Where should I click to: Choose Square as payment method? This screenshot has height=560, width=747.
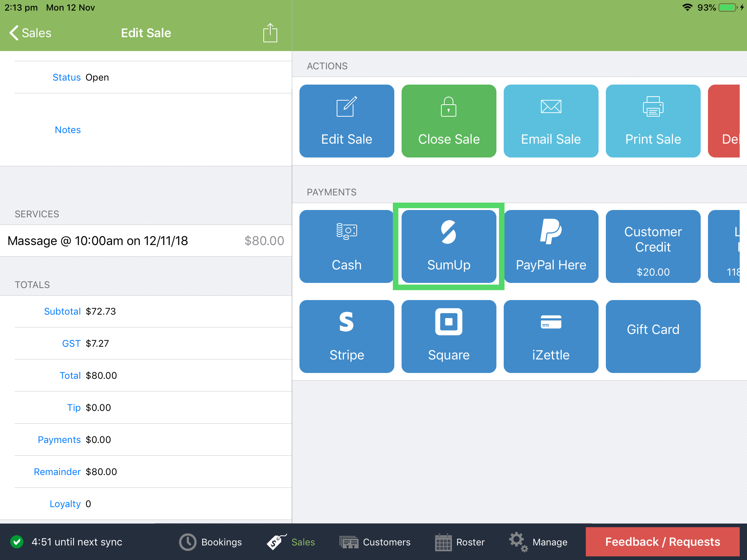coord(449,336)
